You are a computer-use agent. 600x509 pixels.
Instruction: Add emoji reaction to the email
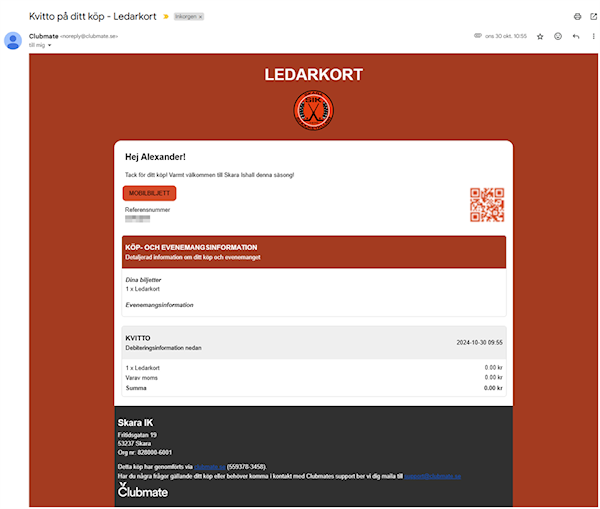coord(558,36)
